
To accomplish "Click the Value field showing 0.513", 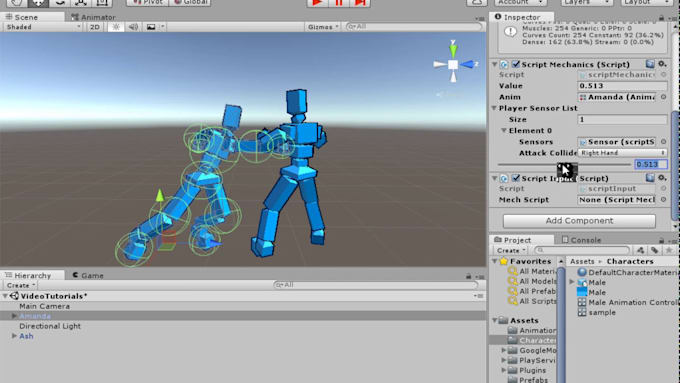I will (622, 86).
